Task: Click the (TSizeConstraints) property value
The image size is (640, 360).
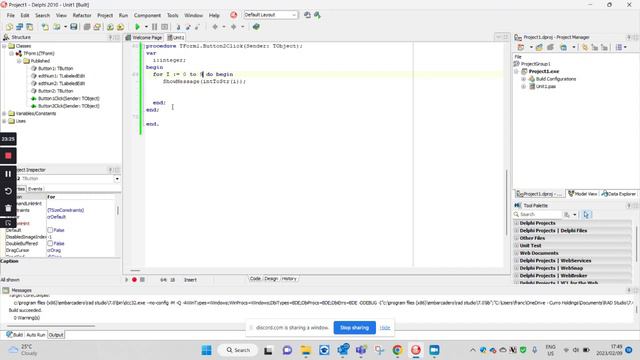Action: 66,210
